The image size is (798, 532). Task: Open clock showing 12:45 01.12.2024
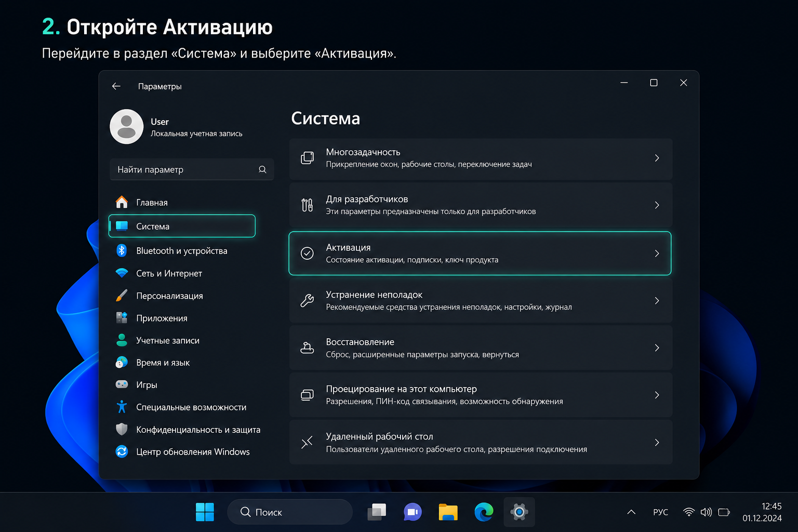coord(762,512)
